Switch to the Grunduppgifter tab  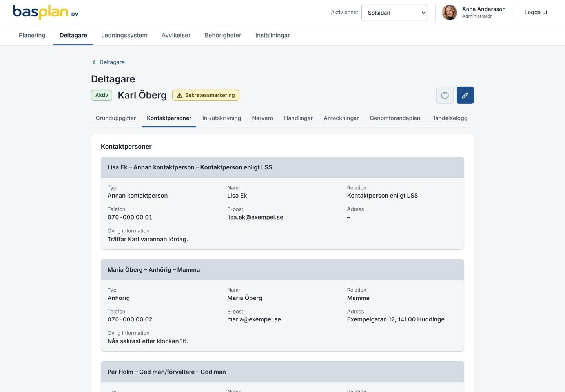116,118
